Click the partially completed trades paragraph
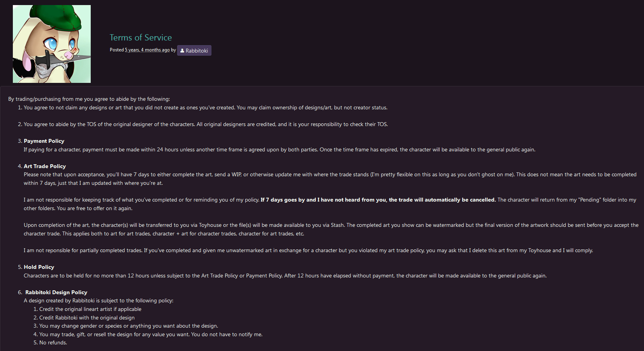This screenshot has width=644, height=351. [x=308, y=250]
